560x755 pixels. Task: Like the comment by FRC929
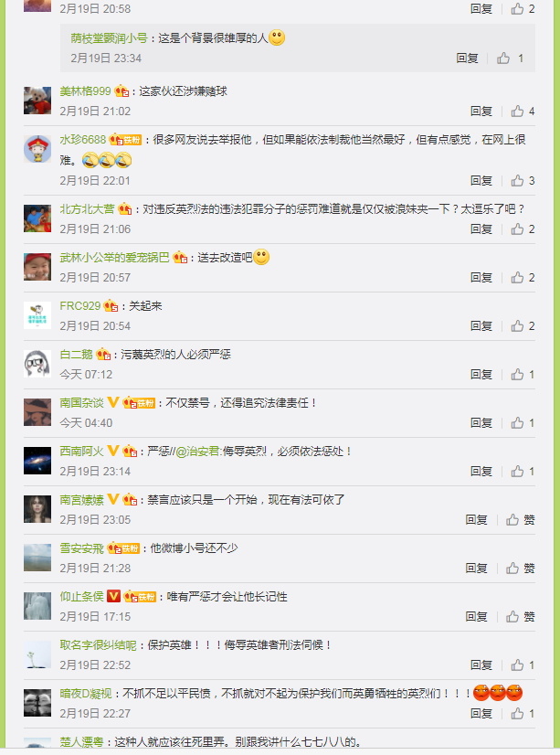click(523, 326)
